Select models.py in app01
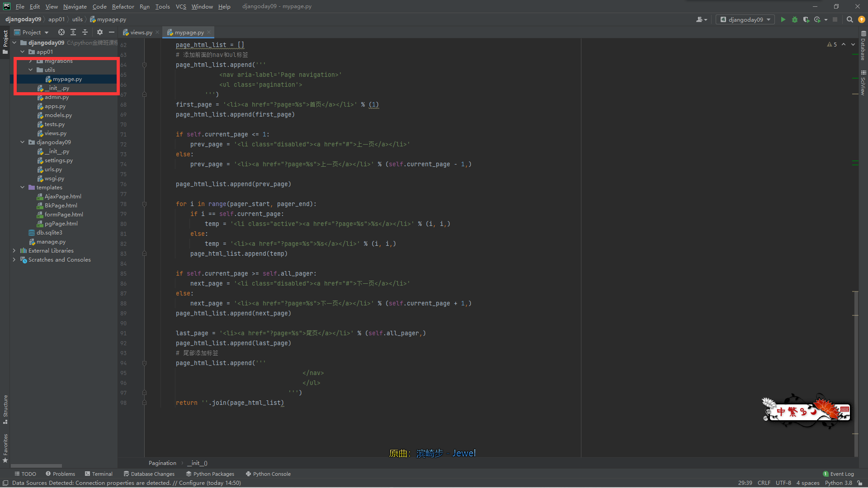The height and width of the screenshot is (488, 868). point(58,115)
